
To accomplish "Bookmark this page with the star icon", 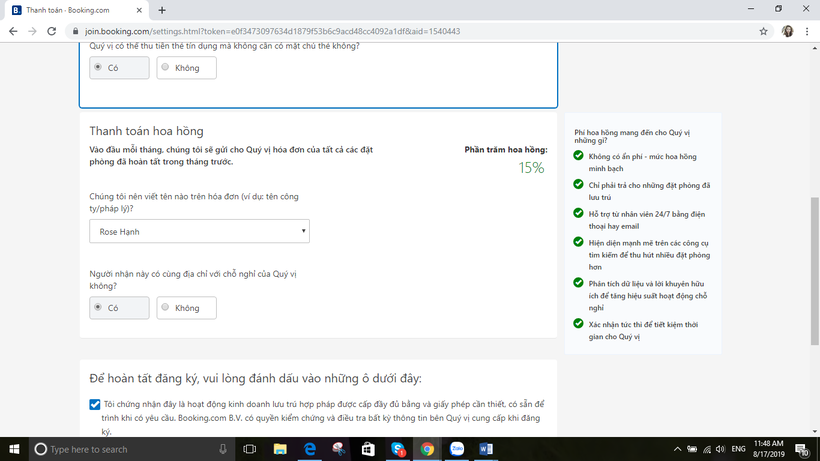I will click(764, 31).
